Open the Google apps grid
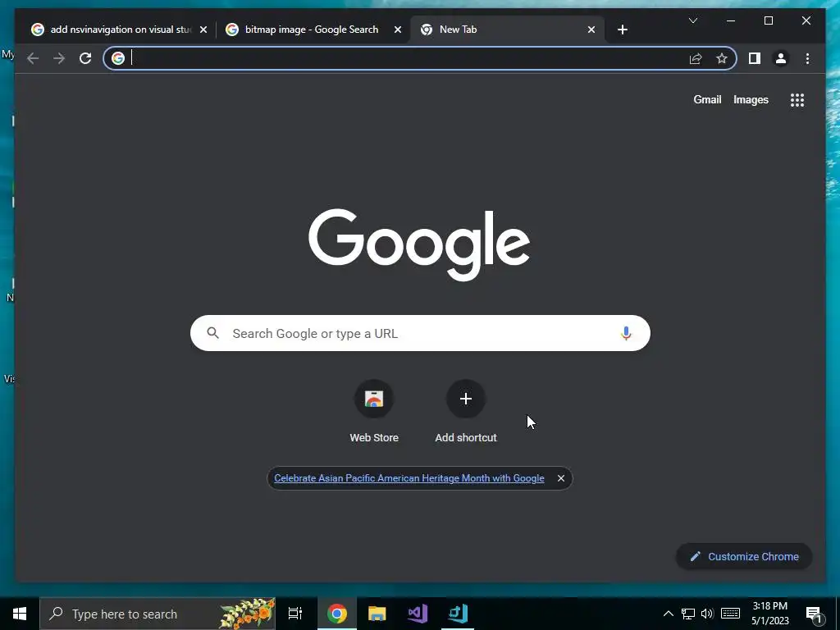This screenshot has width=840, height=630. (797, 99)
